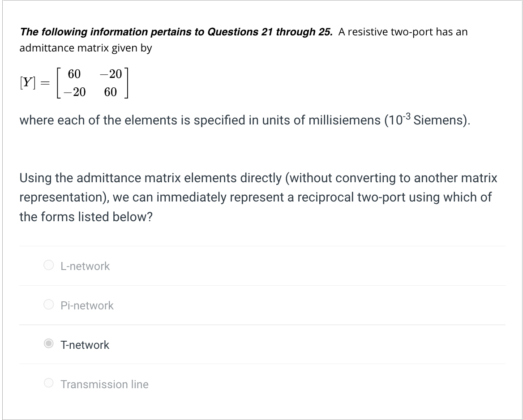The width and height of the screenshot is (523, 420).
Task: Click the L-network answer label
Action: click(x=85, y=266)
